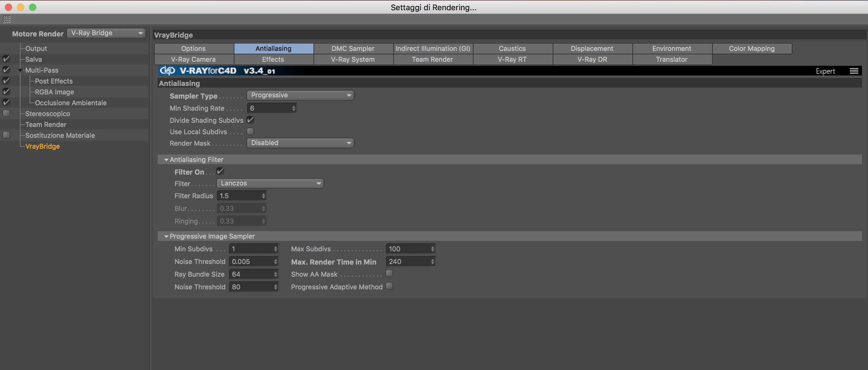Switch to the DMC Sampler tab
The height and width of the screenshot is (370, 868).
coord(353,49)
